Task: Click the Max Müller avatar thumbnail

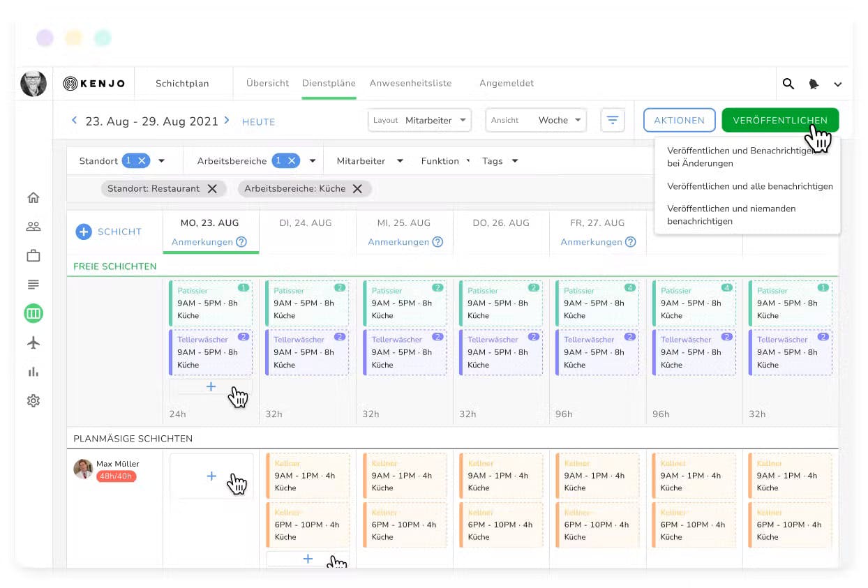Action: pyautogui.click(x=83, y=469)
